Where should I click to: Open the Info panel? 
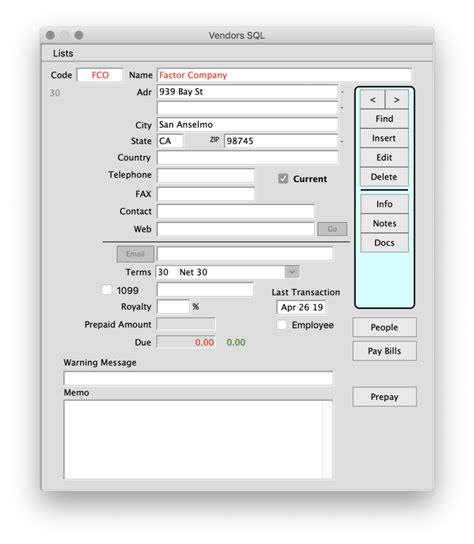(x=384, y=204)
